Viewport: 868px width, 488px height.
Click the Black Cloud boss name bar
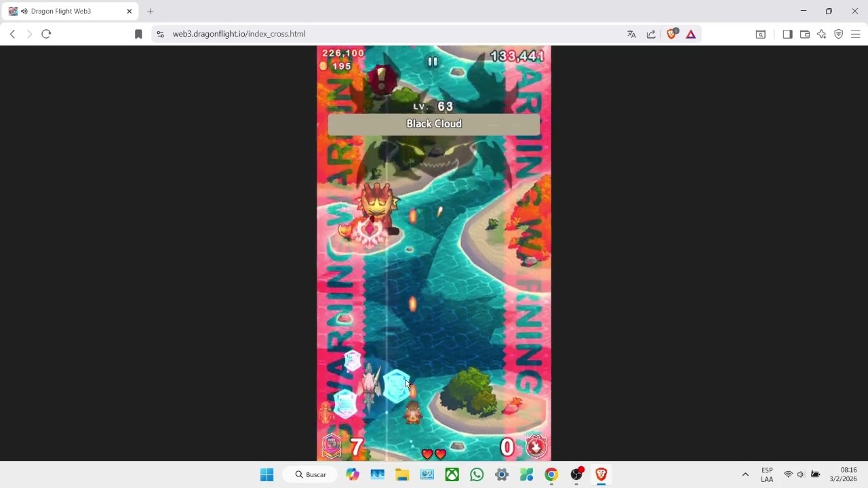coord(434,124)
